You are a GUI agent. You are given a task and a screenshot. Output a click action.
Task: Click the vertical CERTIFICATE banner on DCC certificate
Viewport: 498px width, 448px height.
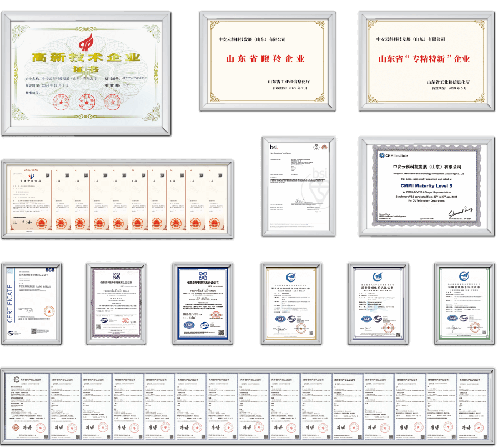(x=9, y=303)
